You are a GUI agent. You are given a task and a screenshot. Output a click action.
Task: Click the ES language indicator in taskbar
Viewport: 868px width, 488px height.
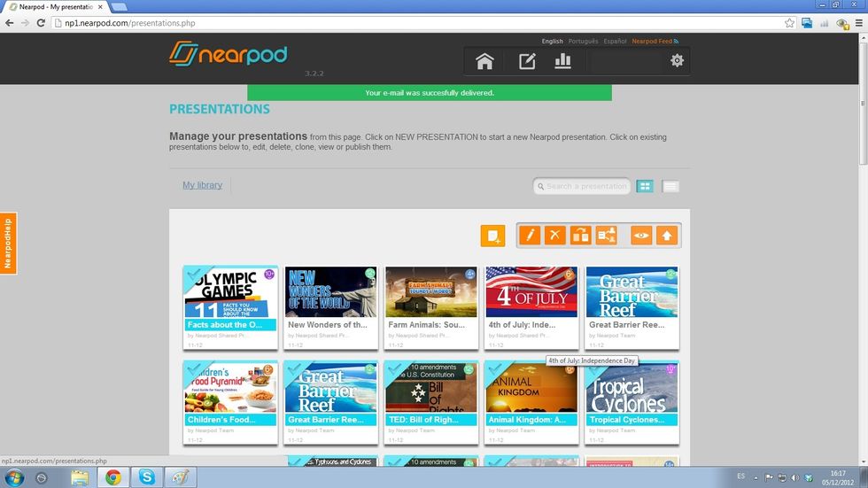[x=740, y=476]
